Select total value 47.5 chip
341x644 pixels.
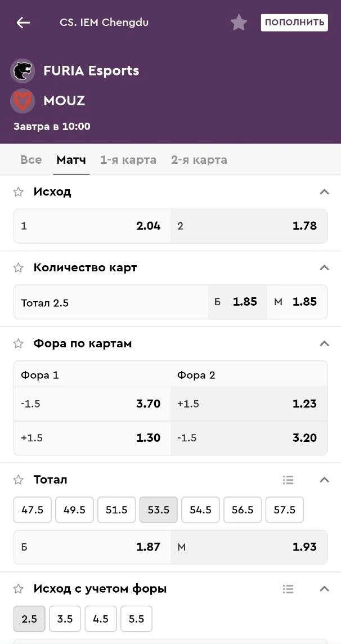(33, 510)
